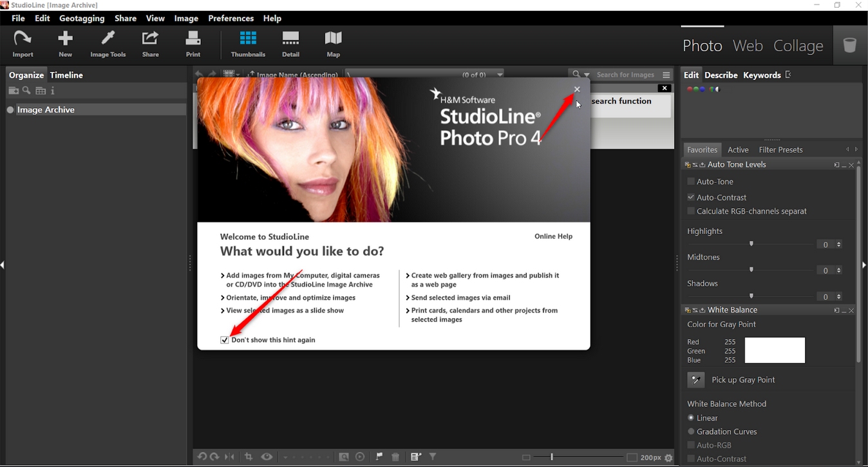
Task: Click Send selected images via email
Action: (x=460, y=298)
